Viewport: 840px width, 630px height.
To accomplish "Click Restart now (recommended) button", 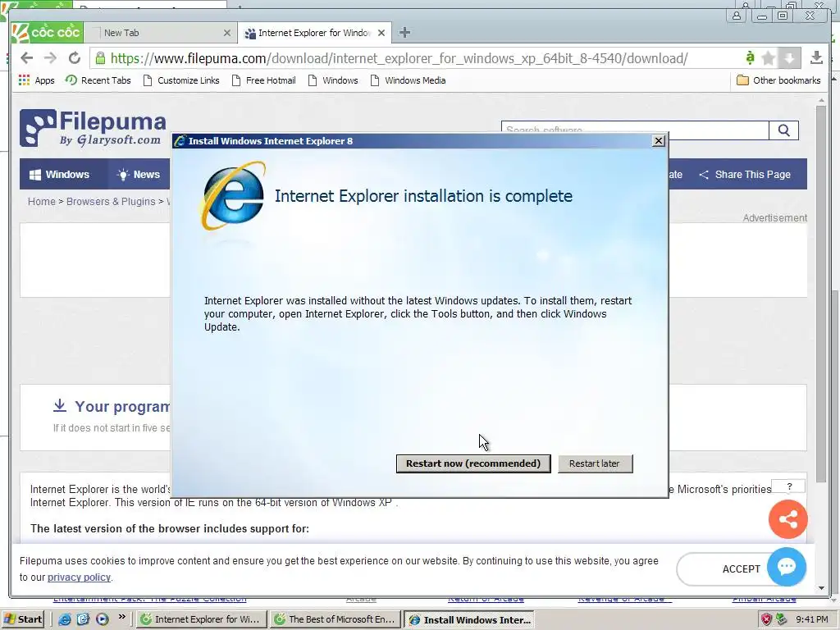I will pyautogui.click(x=473, y=463).
